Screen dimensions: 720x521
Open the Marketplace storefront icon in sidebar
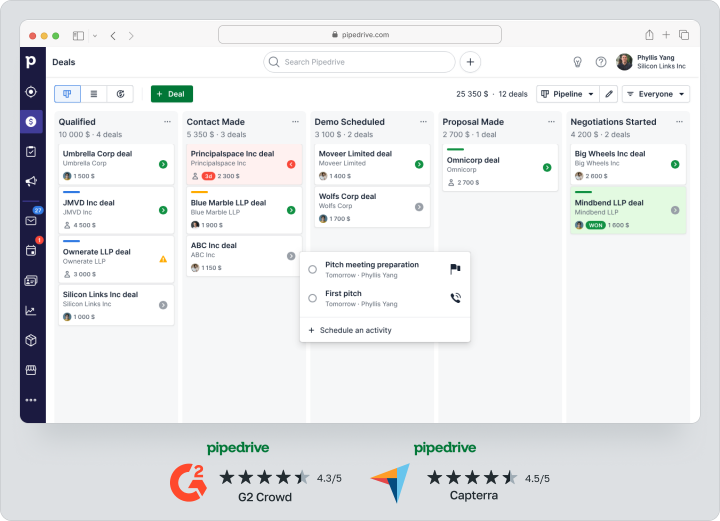pyautogui.click(x=31, y=370)
